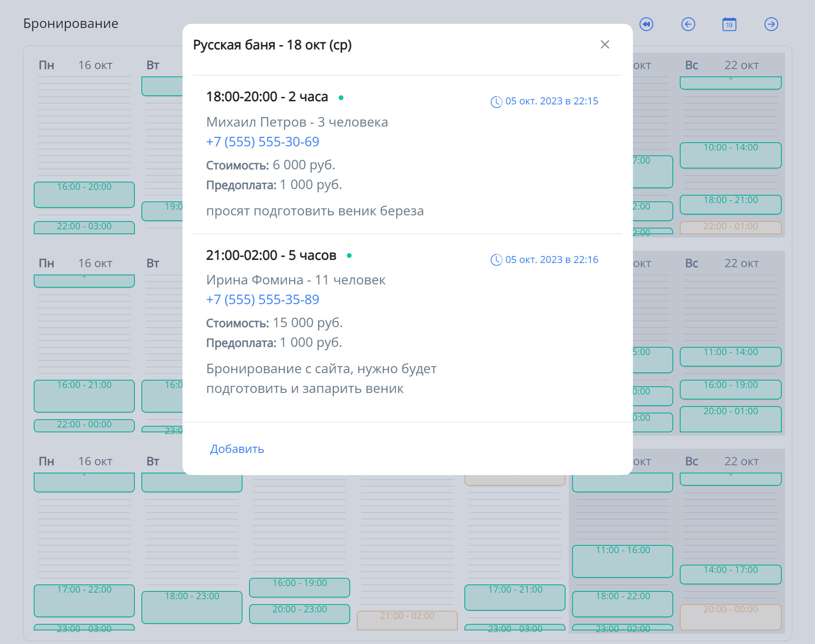This screenshot has width=815, height=644.
Task: Open the 20:00 - 23:00 booking slot
Action: point(300,614)
